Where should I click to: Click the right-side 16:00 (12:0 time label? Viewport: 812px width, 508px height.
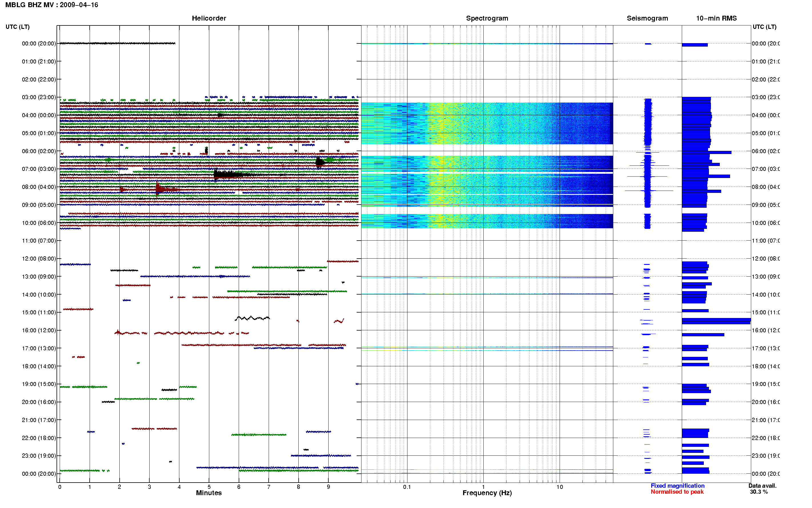click(766, 330)
